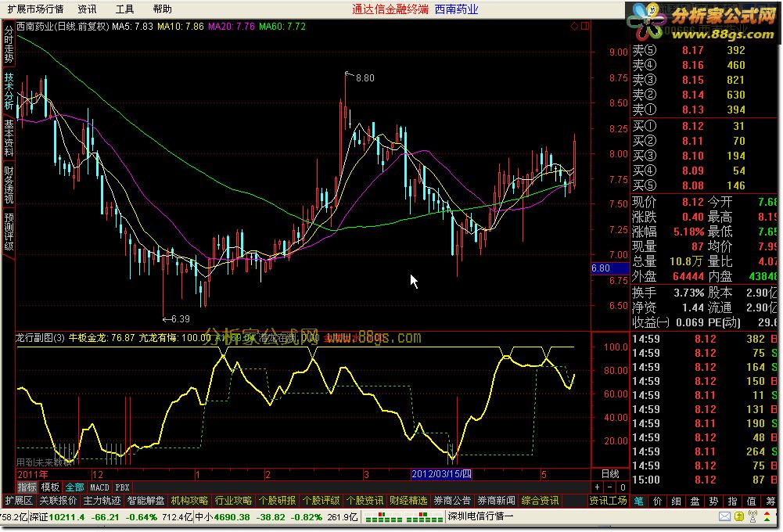Click the 买① 8.12 order book row
This screenshot has width=783, height=532.
click(x=703, y=126)
